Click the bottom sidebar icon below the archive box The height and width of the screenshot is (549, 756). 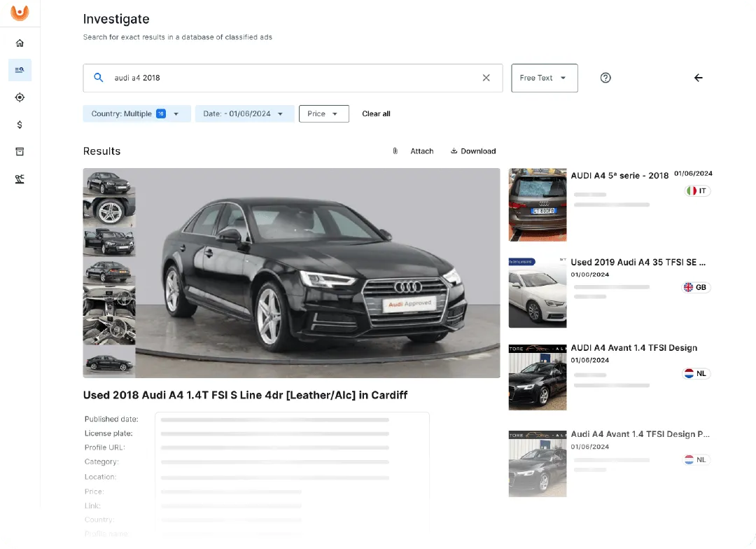20,179
